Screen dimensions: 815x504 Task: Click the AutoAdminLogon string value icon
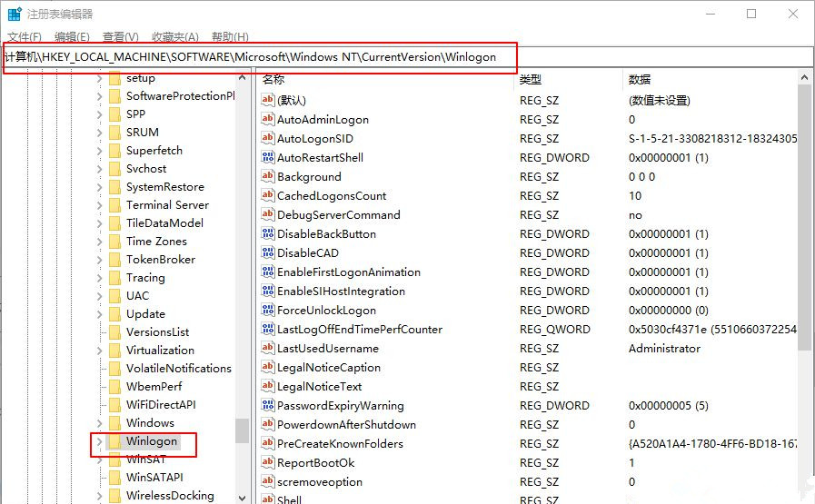coord(268,119)
